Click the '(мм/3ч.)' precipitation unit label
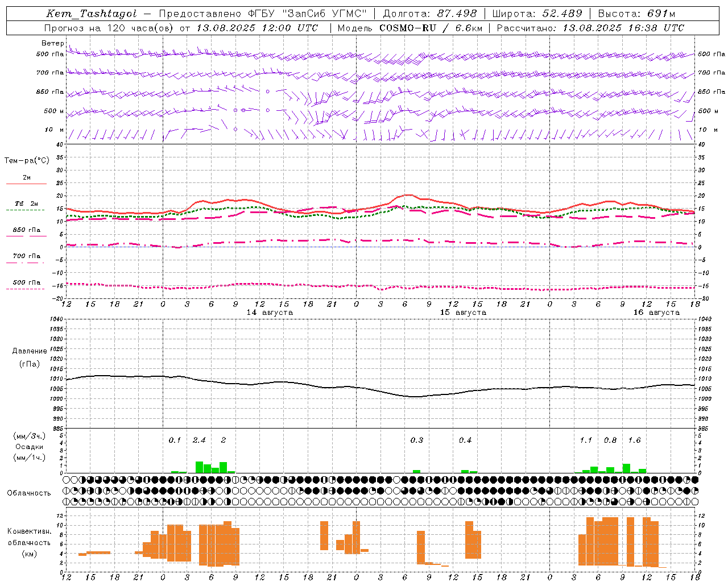 pos(28,436)
